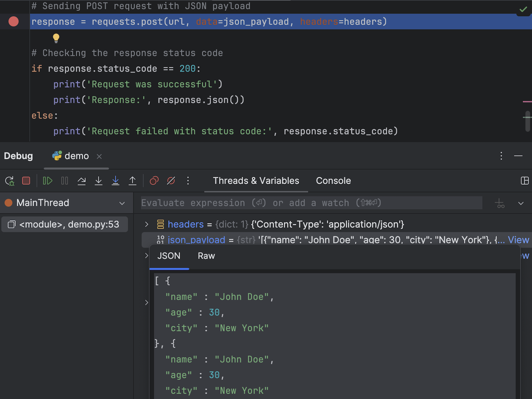The height and width of the screenshot is (399, 532).
Task: Click the Pause program icon
Action: tap(65, 181)
